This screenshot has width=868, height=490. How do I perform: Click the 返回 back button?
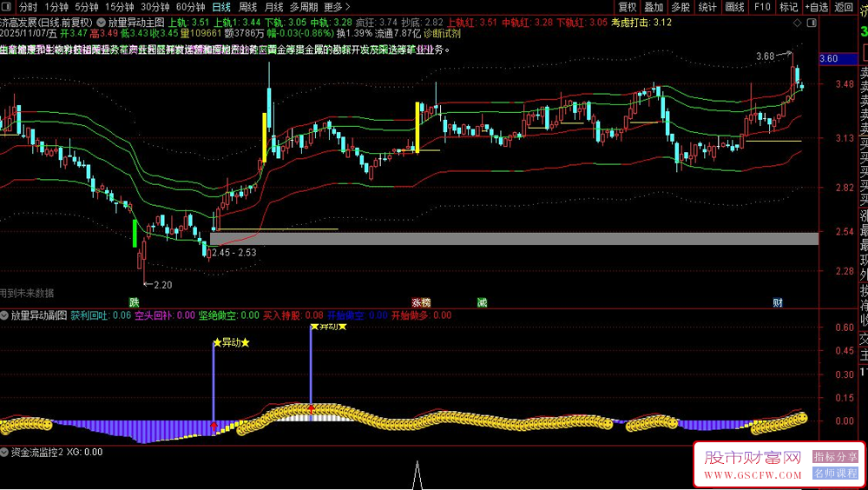[844, 7]
